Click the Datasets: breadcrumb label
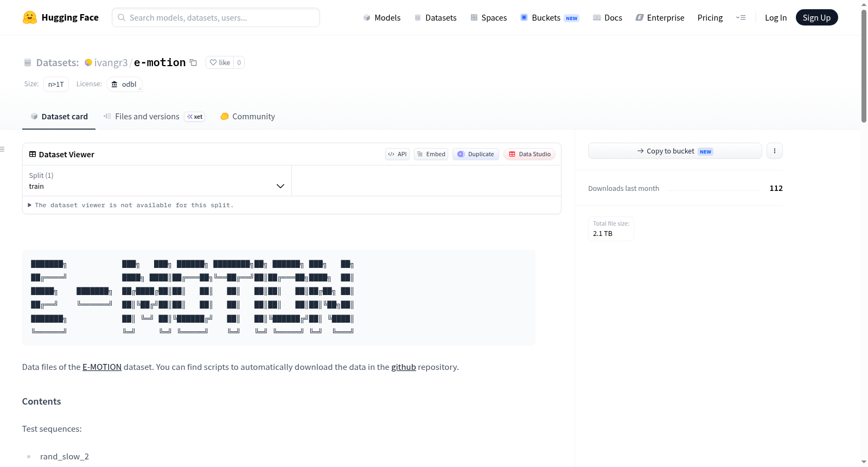The height and width of the screenshot is (467, 868). click(58, 62)
